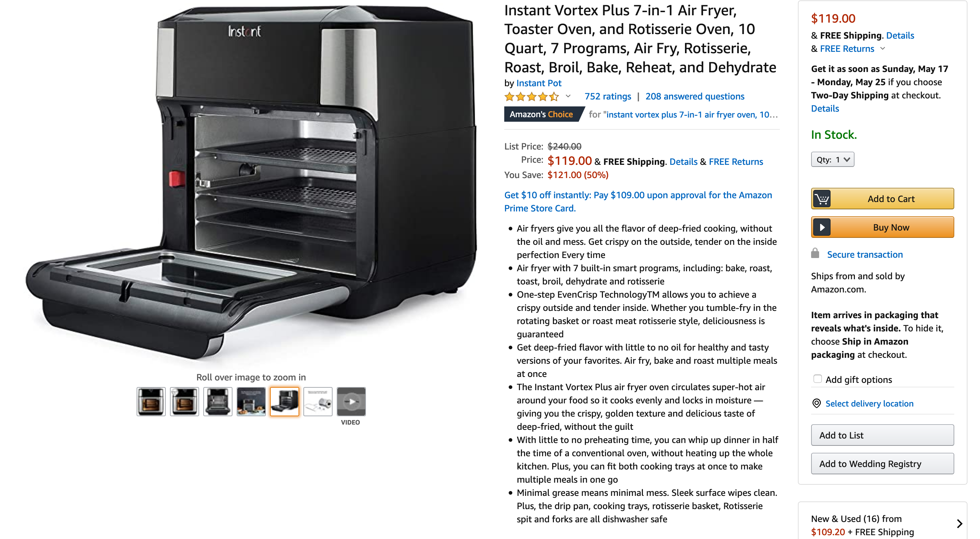Click Add to Wedding Registry button
Viewport: 980px width, 539px height.
[x=882, y=464]
